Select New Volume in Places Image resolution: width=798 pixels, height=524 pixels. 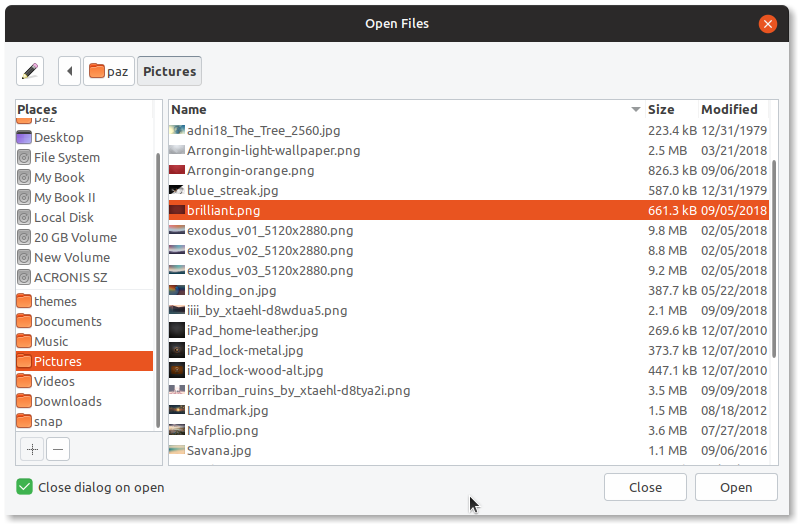click(84, 257)
